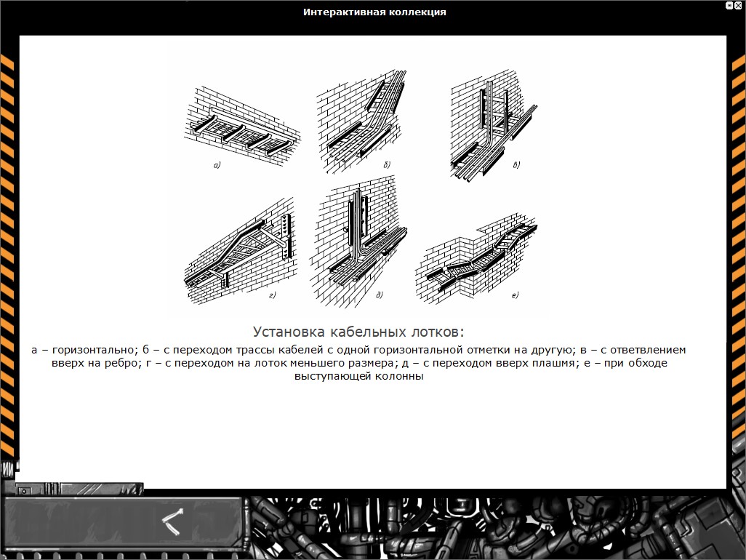Click the label 'д)' under fifth diagram
This screenshot has width=746, height=560.
point(379,295)
